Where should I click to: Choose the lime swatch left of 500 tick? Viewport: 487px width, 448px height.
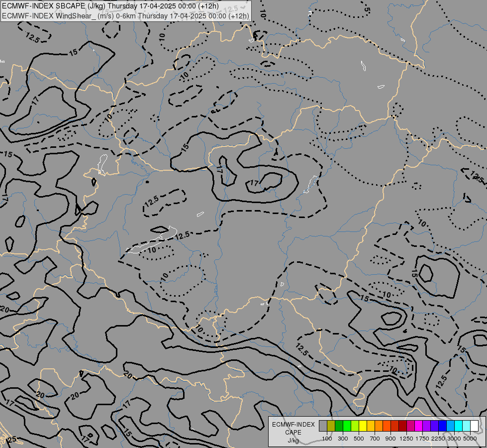tap(355, 426)
